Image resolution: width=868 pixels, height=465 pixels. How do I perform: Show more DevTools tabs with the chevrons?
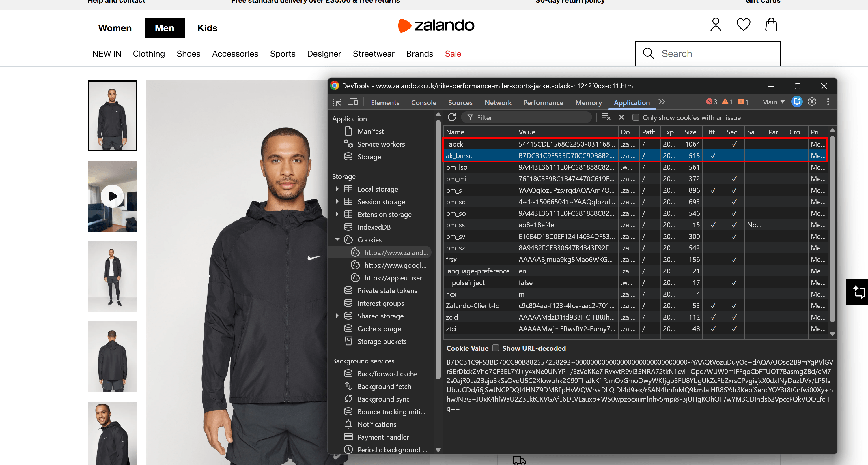(x=662, y=102)
